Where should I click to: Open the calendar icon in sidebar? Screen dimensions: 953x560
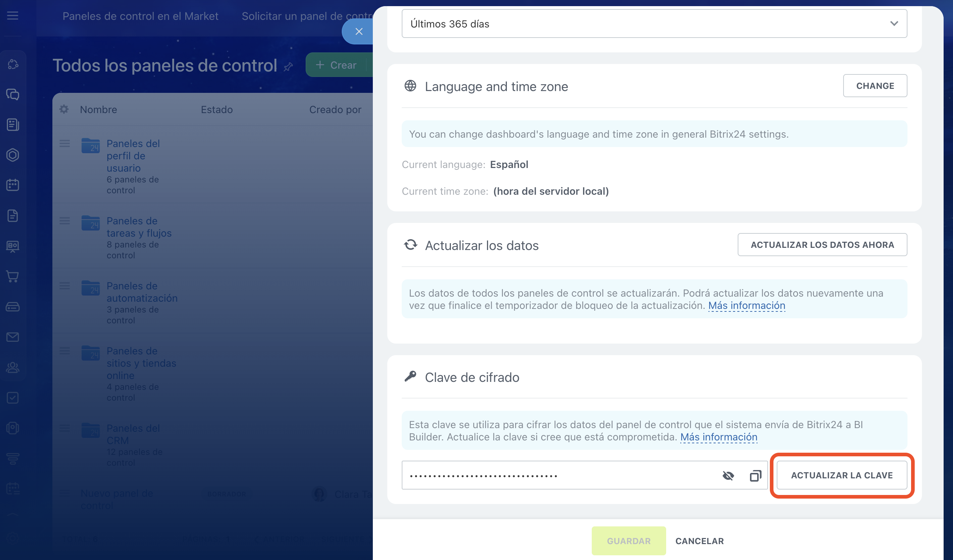point(13,185)
